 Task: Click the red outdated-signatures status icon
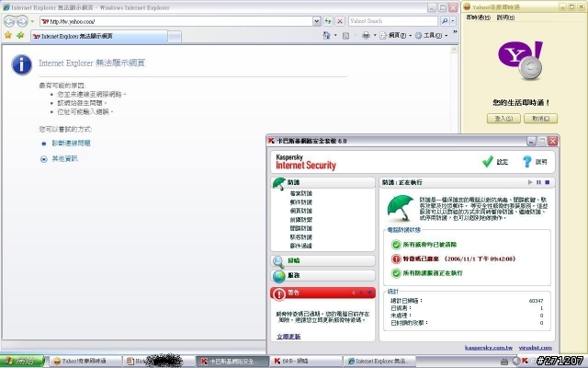[x=396, y=259]
